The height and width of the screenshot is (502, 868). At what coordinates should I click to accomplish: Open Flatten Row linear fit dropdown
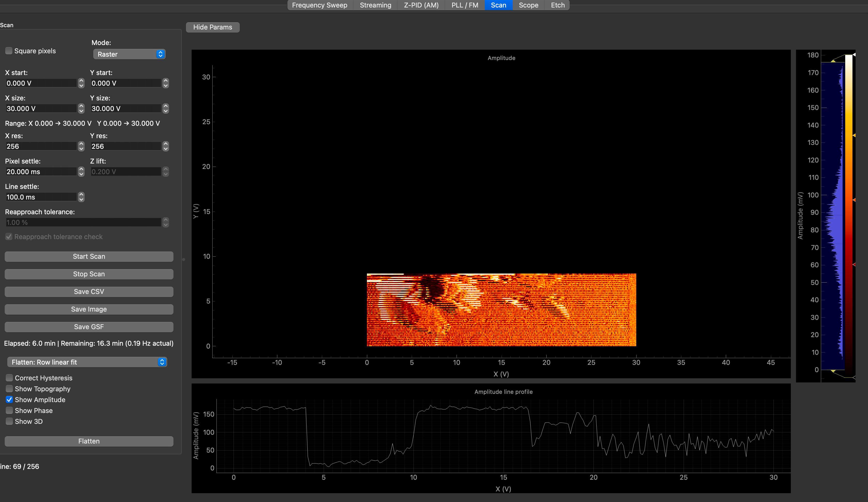[87, 362]
